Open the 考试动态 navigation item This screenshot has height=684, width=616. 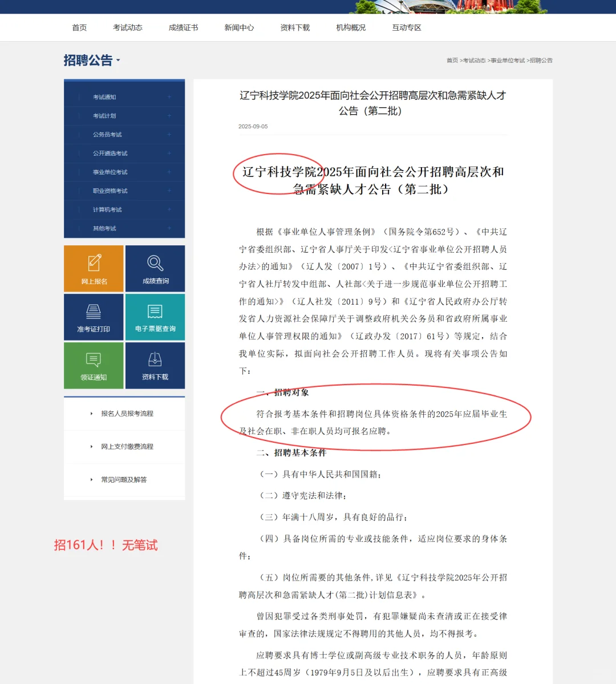127,27
